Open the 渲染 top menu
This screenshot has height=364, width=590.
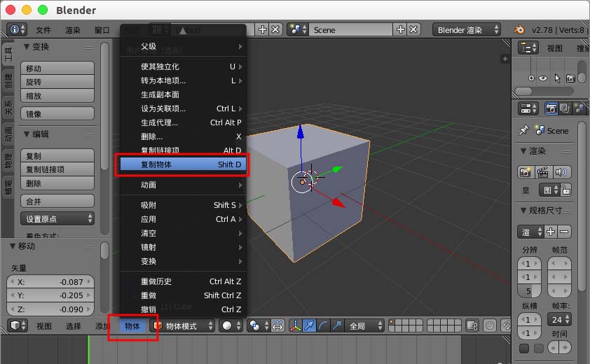pos(73,30)
